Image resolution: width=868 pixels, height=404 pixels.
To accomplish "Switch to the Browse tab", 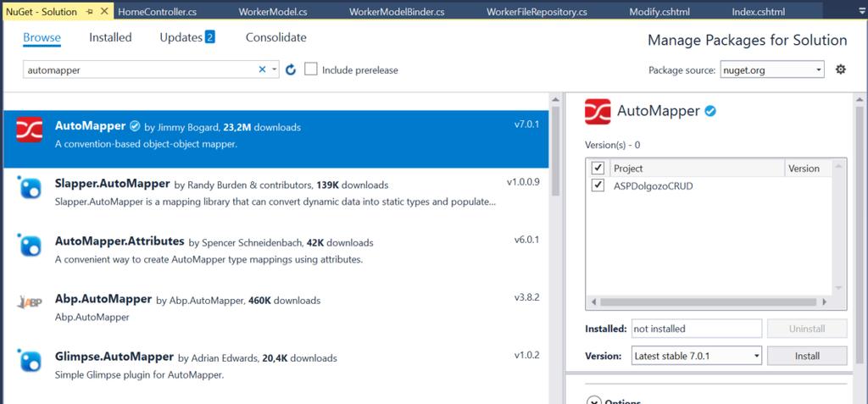I will tap(42, 37).
